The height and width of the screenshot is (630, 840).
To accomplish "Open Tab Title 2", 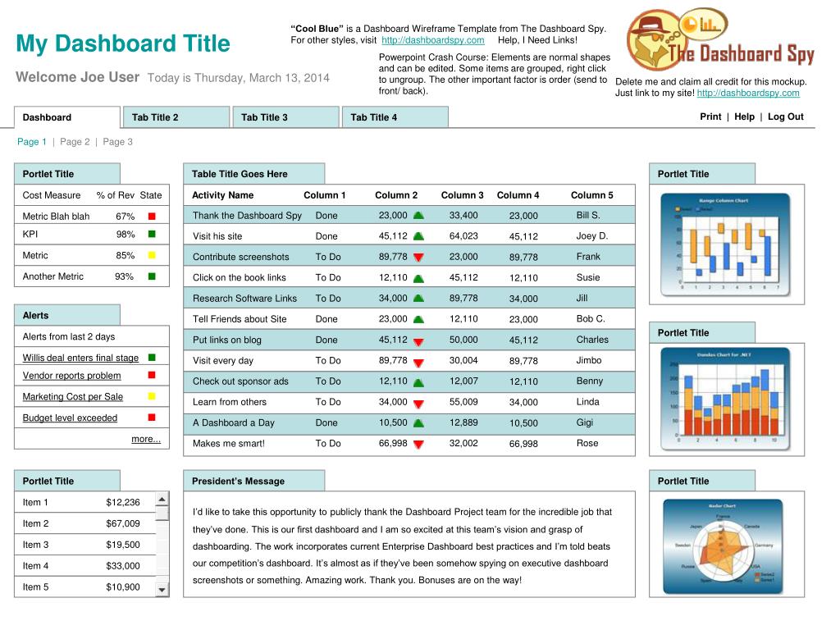I will [176, 117].
